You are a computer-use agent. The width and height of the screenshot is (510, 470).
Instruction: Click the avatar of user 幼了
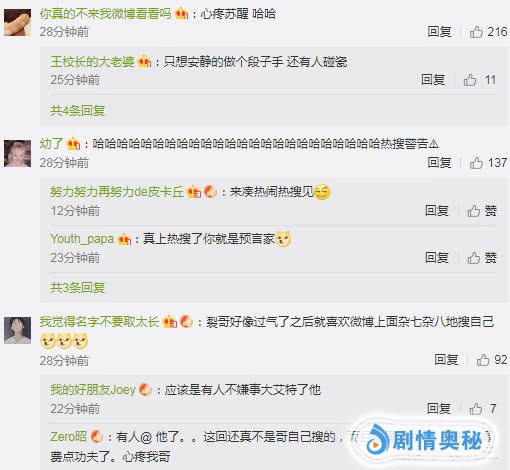[x=17, y=153]
